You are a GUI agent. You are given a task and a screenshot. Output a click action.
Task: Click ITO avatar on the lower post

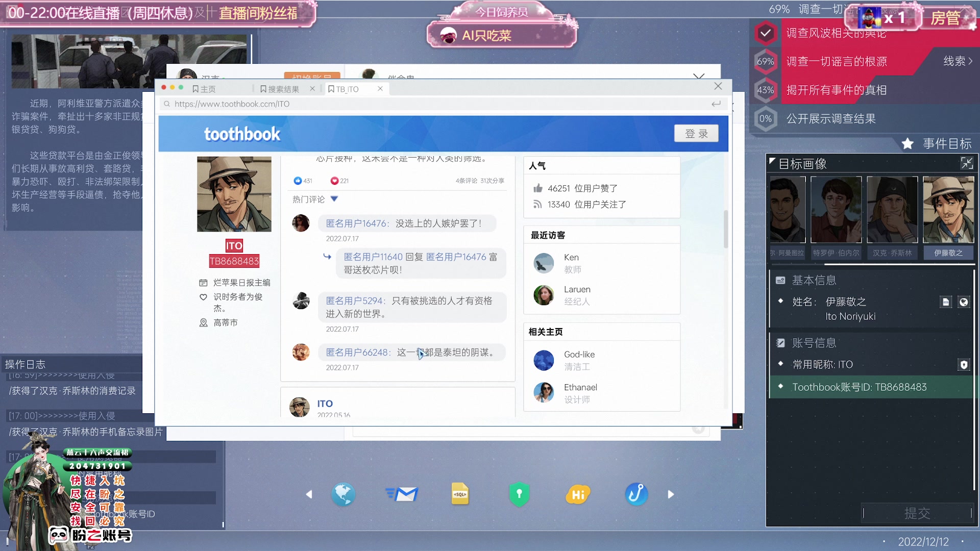pyautogui.click(x=300, y=407)
